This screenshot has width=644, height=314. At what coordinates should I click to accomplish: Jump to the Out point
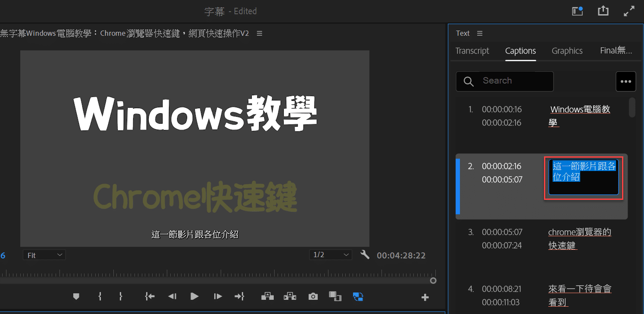tap(240, 296)
